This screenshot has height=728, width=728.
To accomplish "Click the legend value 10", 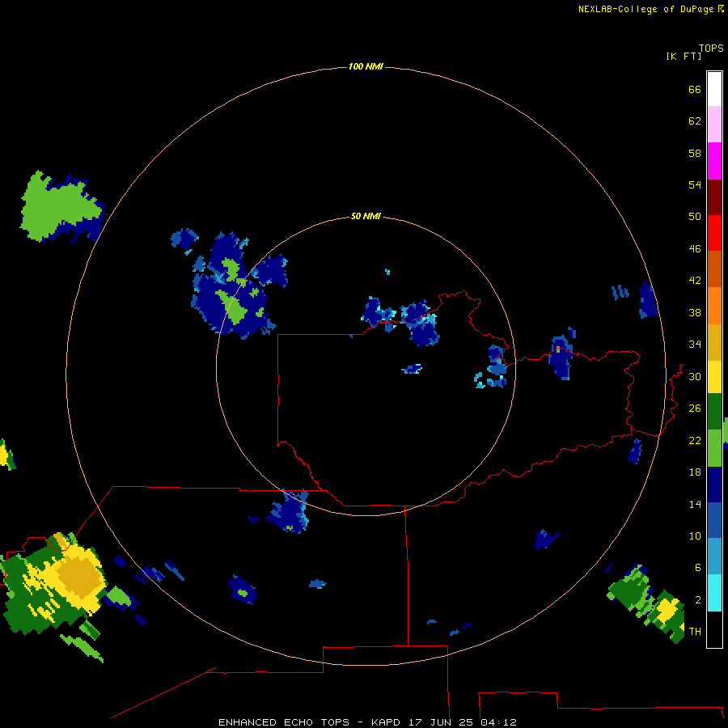I will pos(695,535).
